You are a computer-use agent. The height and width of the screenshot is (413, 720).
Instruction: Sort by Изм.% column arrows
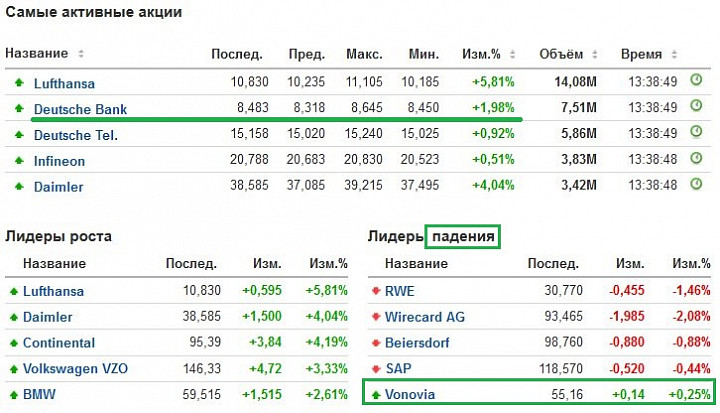pyautogui.click(x=512, y=54)
